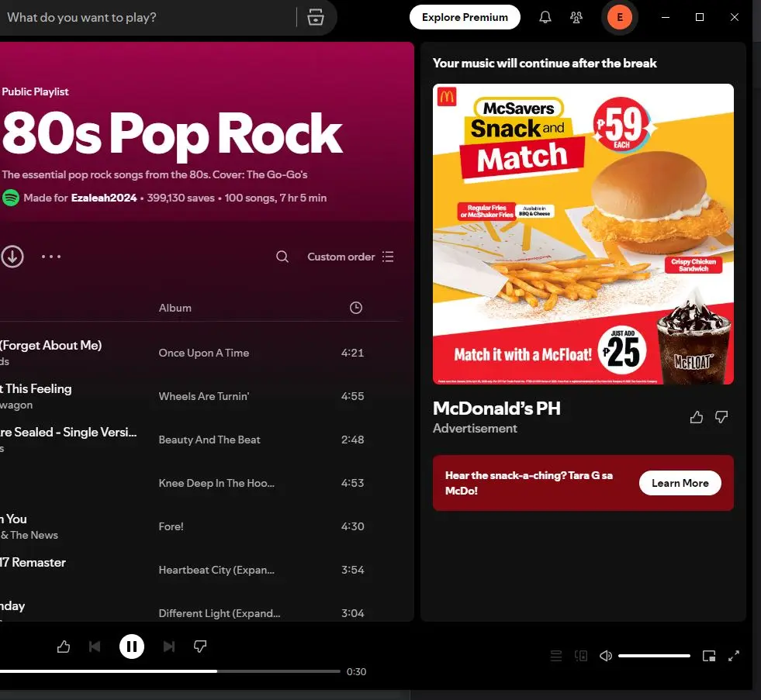The image size is (761, 700).
Task: Click the search field 'What do you want to play?'
Action: (x=146, y=18)
